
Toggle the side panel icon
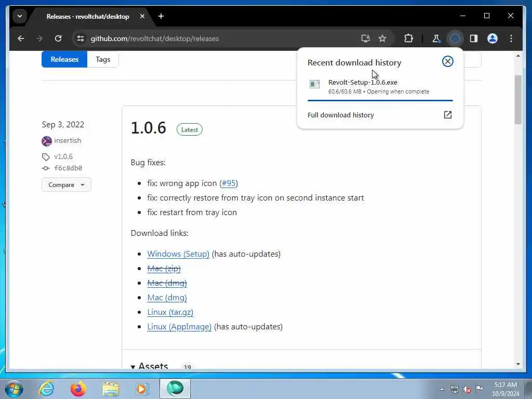pos(474,38)
